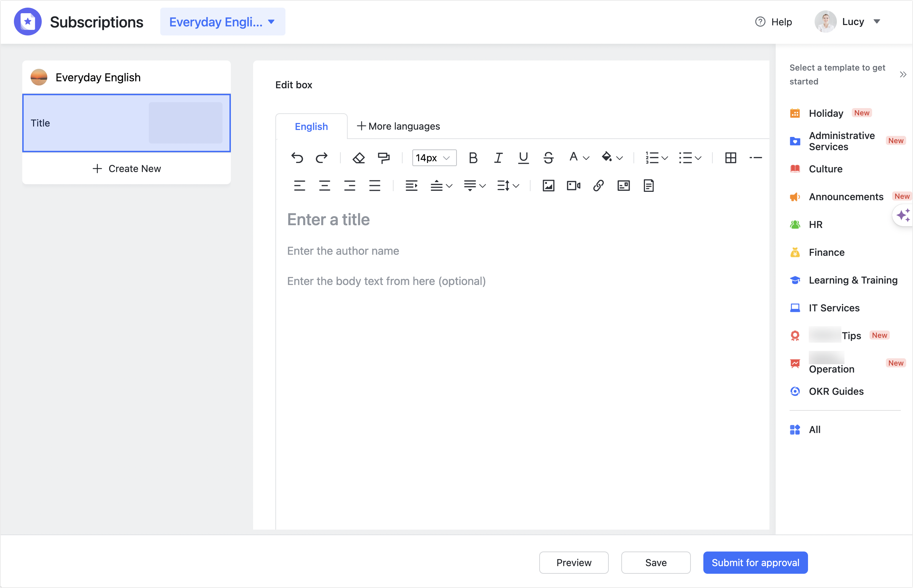Open the Everyday English channel selector dropdown
This screenshot has width=913, height=588.
point(223,22)
